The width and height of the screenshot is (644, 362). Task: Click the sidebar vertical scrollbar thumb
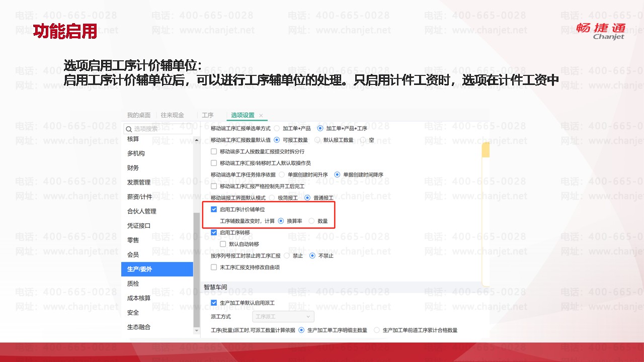[x=197, y=269]
